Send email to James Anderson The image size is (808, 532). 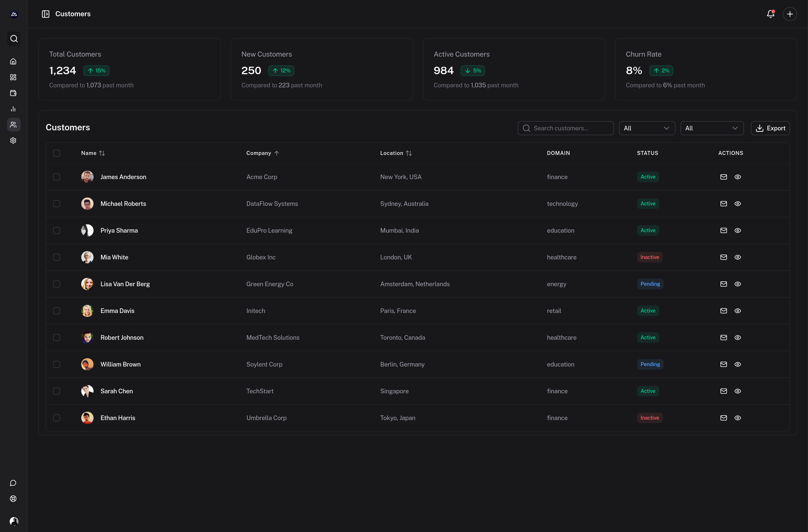tap(723, 177)
